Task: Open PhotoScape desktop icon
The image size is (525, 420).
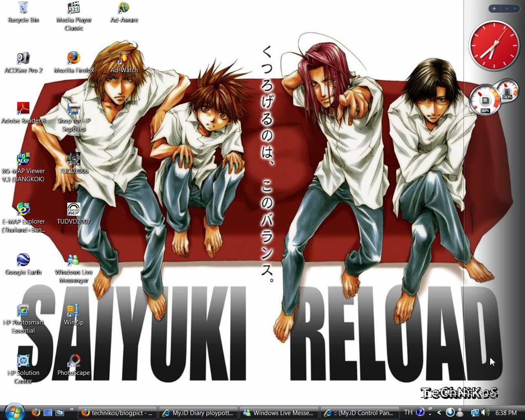Action: [x=74, y=362]
